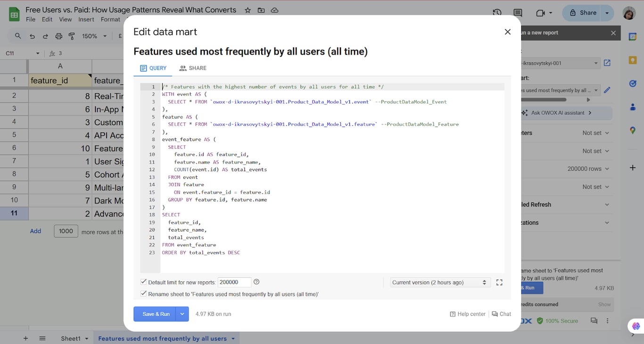Open cell name box dropdown

38,53
